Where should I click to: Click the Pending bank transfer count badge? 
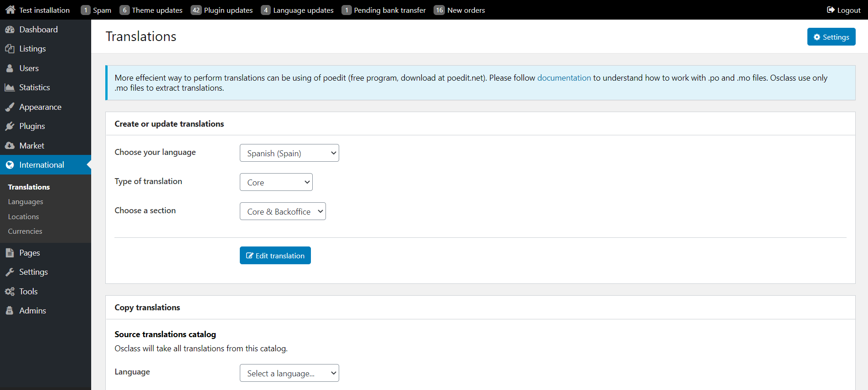[346, 10]
